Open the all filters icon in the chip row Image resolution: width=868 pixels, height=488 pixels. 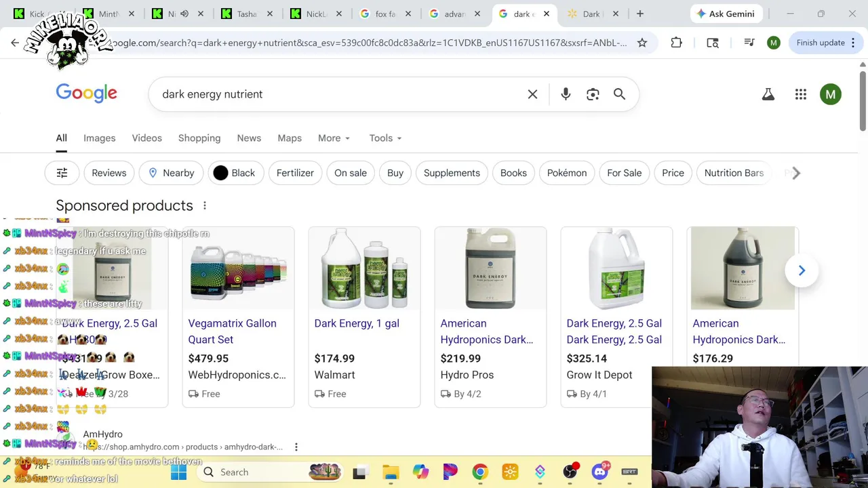[62, 173]
